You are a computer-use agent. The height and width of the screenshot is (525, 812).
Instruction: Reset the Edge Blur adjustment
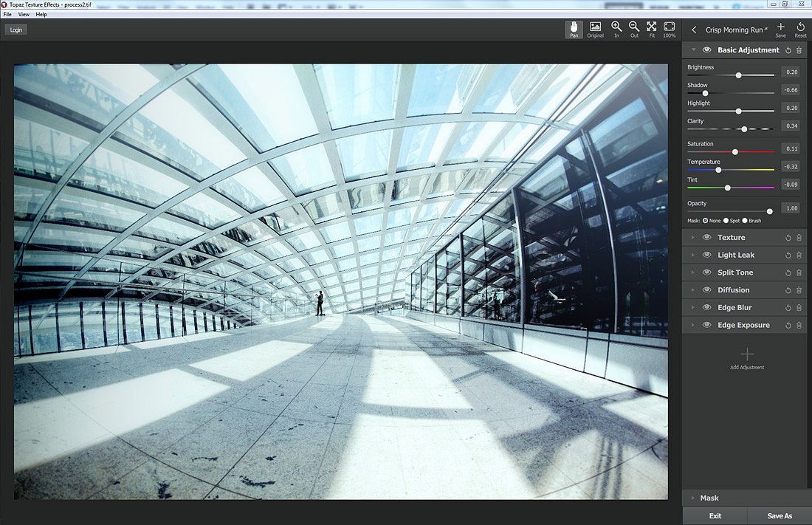(788, 308)
